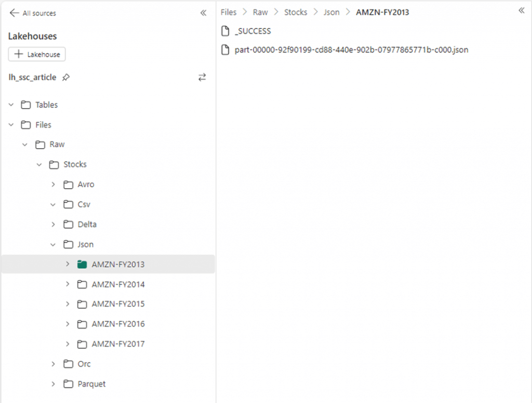Click the part-00000 json file icon
The height and width of the screenshot is (403, 532).
click(225, 49)
